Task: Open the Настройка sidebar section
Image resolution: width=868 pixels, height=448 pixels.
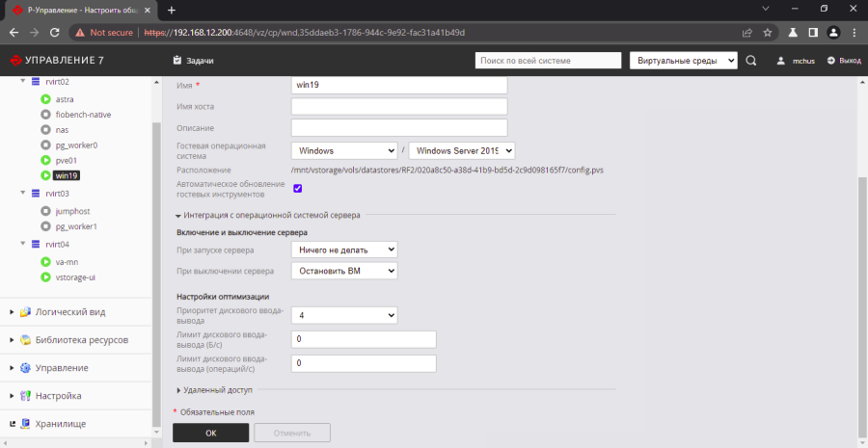Action: coord(58,396)
